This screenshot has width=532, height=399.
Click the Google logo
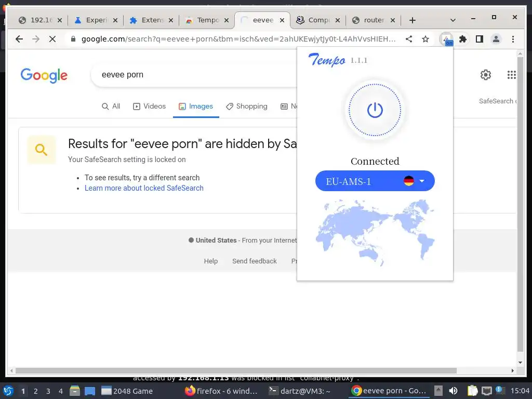coord(44,75)
